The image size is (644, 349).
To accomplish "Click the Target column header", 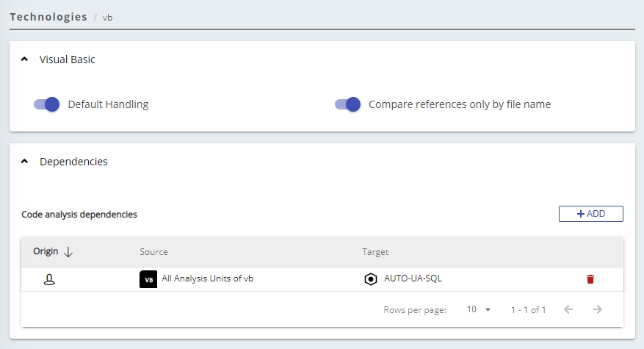I will pyautogui.click(x=375, y=252).
